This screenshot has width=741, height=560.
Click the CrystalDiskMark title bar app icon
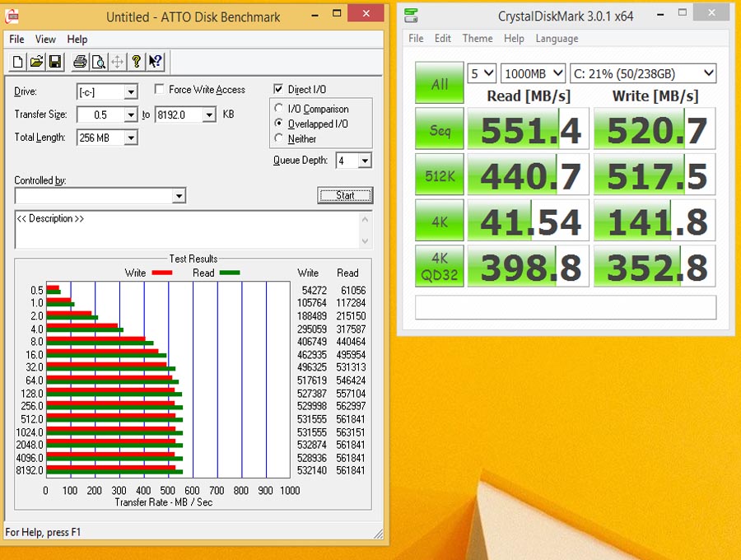[411, 15]
